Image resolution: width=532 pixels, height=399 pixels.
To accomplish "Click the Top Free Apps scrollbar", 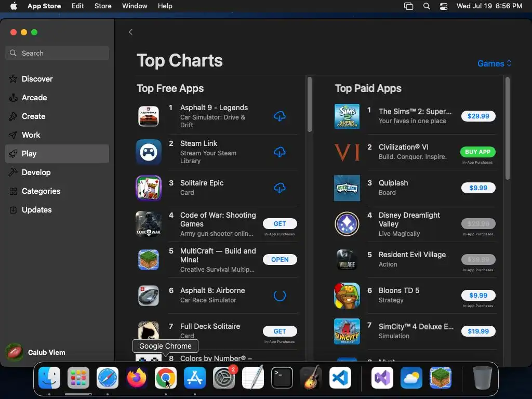I will coord(310,104).
